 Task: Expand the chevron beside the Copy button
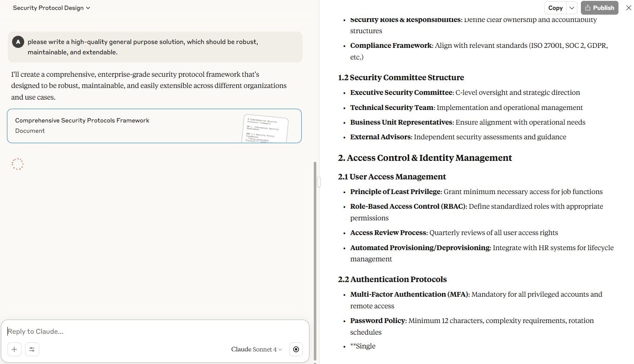point(572,8)
